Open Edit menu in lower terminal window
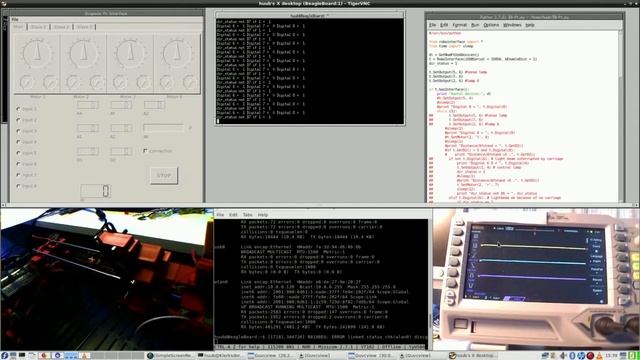This screenshot has width=640, height=360. tap(233, 215)
